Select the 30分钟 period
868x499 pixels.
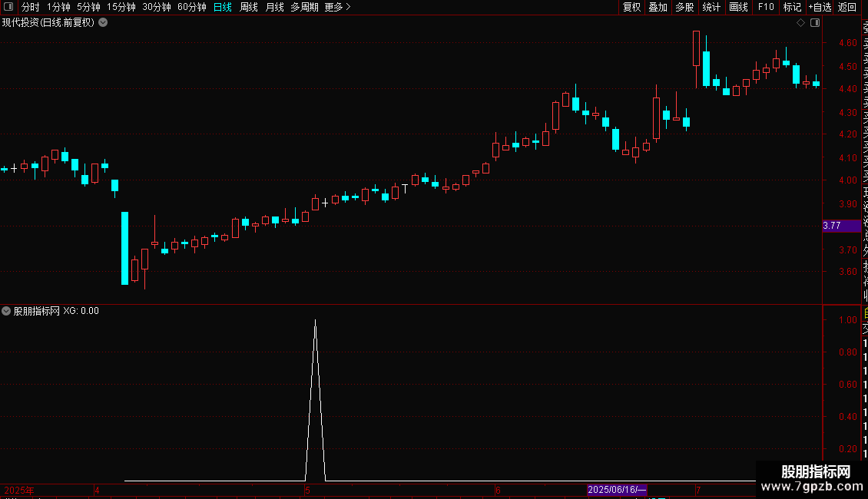coord(157,7)
